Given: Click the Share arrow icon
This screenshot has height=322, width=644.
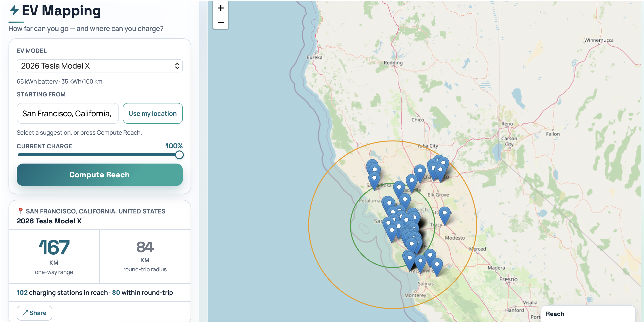Looking at the screenshot, I should [25, 313].
